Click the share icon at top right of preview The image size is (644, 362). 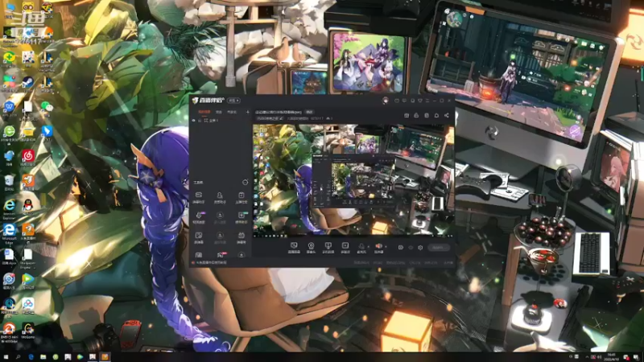[447, 115]
